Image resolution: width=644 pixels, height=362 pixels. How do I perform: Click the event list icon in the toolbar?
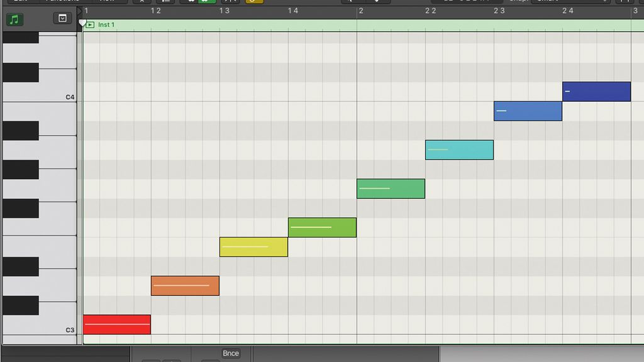tap(165, 1)
